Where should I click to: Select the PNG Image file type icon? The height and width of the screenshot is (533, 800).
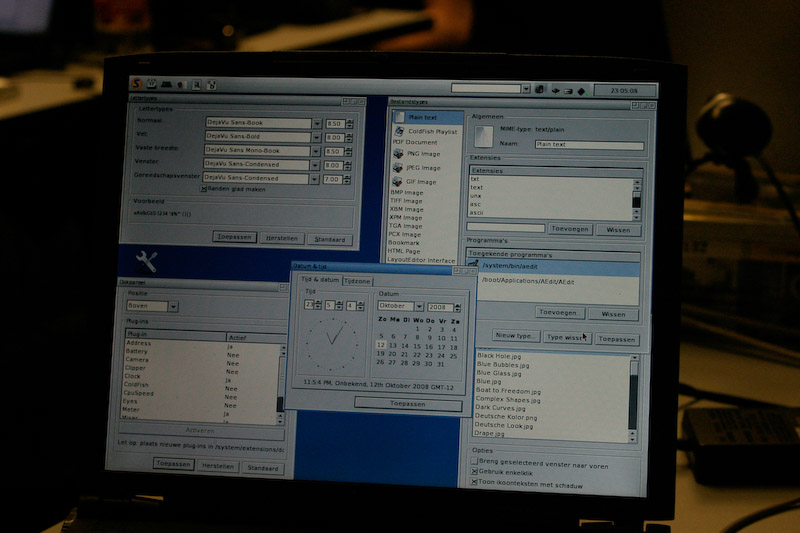click(398, 155)
